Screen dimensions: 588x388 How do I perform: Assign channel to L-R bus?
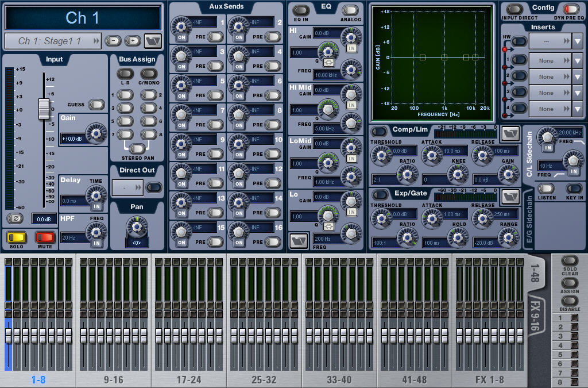(125, 74)
